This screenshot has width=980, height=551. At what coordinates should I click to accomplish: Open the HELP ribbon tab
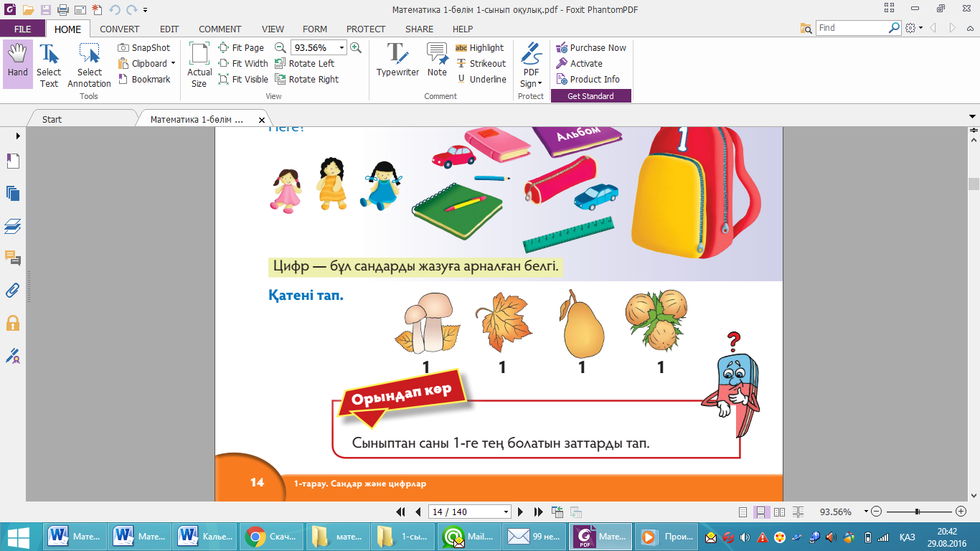tap(463, 29)
